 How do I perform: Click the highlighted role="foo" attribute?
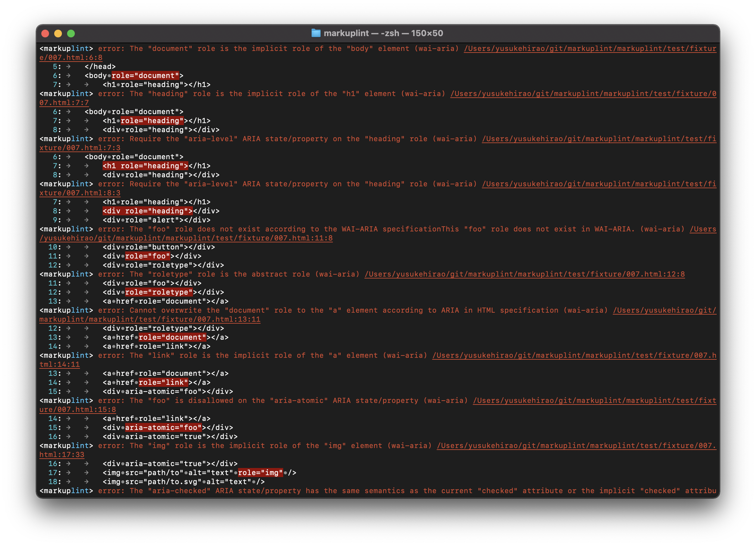(148, 256)
